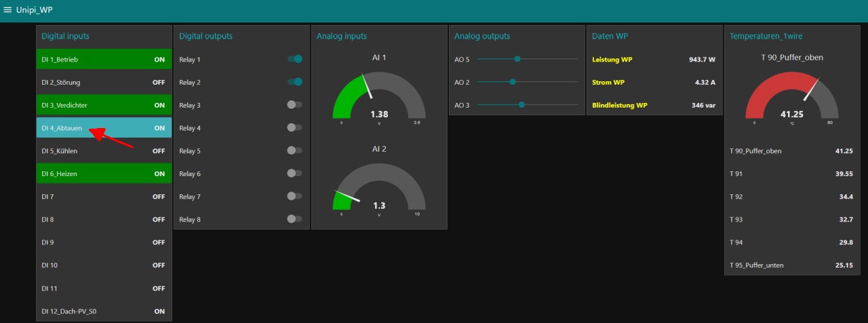The image size is (868, 323).
Task: Select the DI 6_Heizen input row
Action: click(104, 173)
